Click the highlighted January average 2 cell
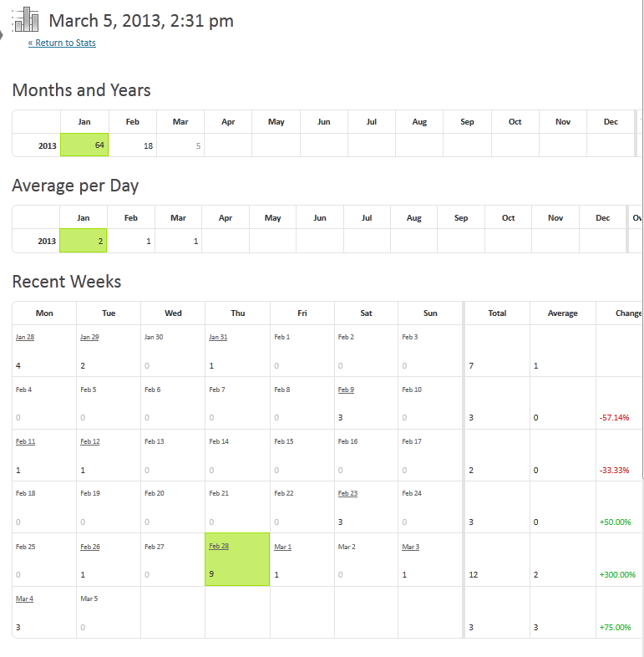 (x=84, y=241)
